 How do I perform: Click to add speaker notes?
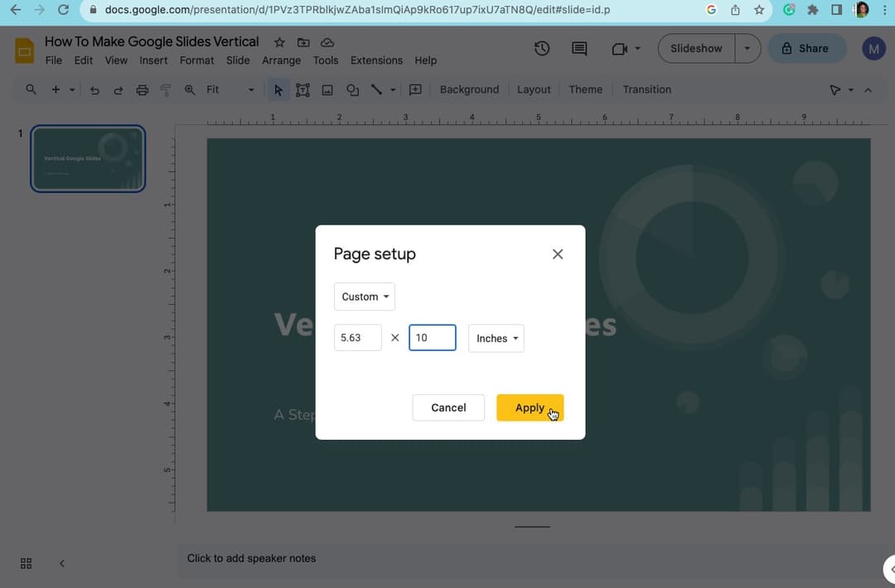[x=251, y=558]
